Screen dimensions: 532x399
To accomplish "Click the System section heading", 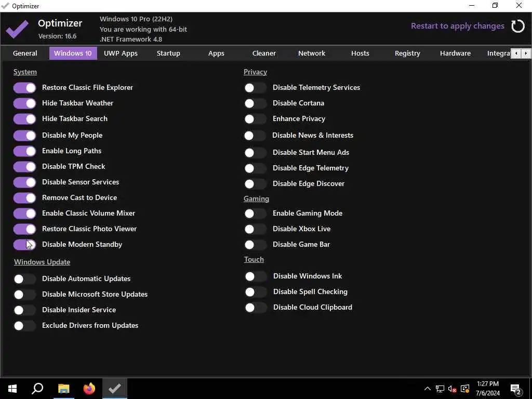I will (25, 72).
